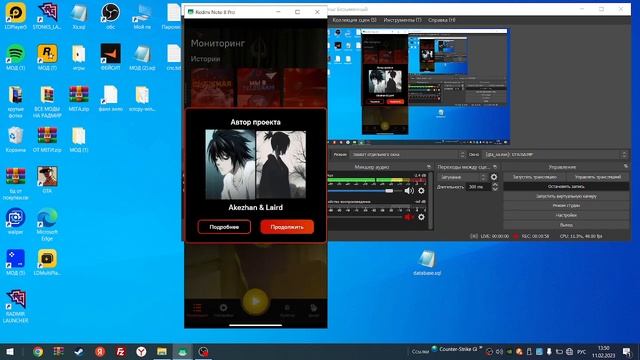Open the FACEIT desktop shortcut
This screenshot has width=640, height=360.
tap(110, 57)
